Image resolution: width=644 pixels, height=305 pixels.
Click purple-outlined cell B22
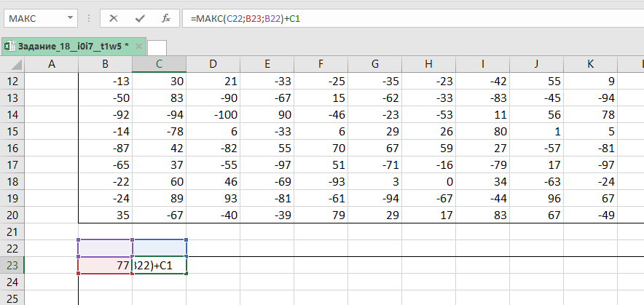105,248
